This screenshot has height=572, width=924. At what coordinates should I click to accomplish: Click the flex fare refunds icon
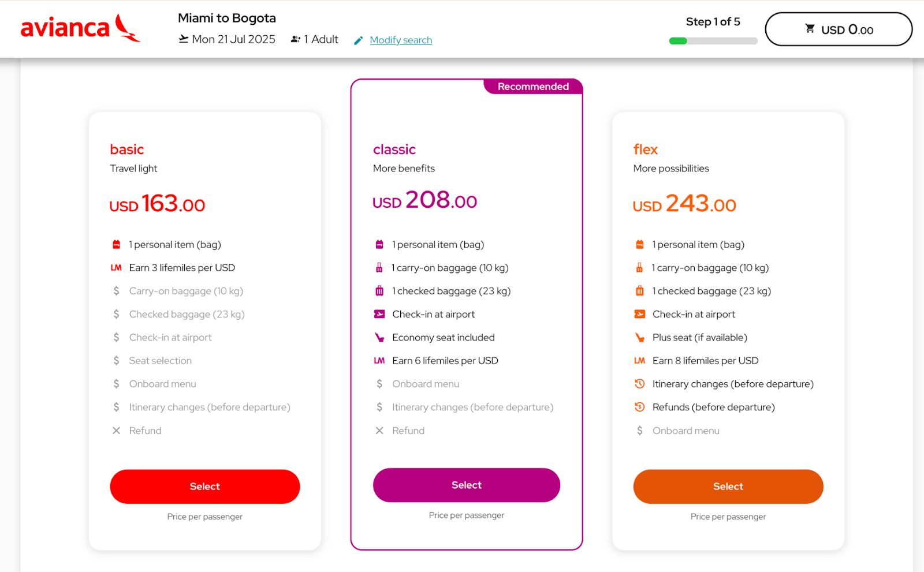pyautogui.click(x=639, y=407)
